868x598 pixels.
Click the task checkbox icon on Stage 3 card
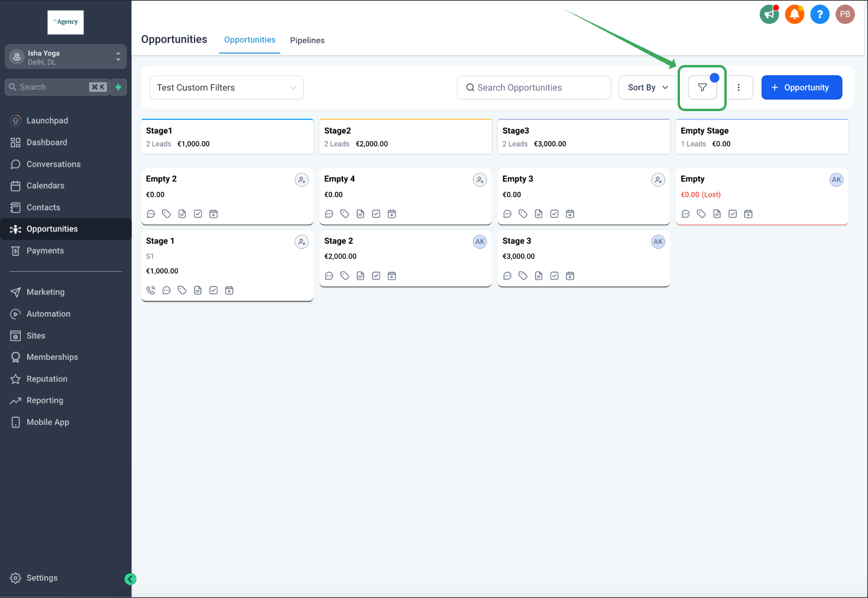pyautogui.click(x=554, y=276)
